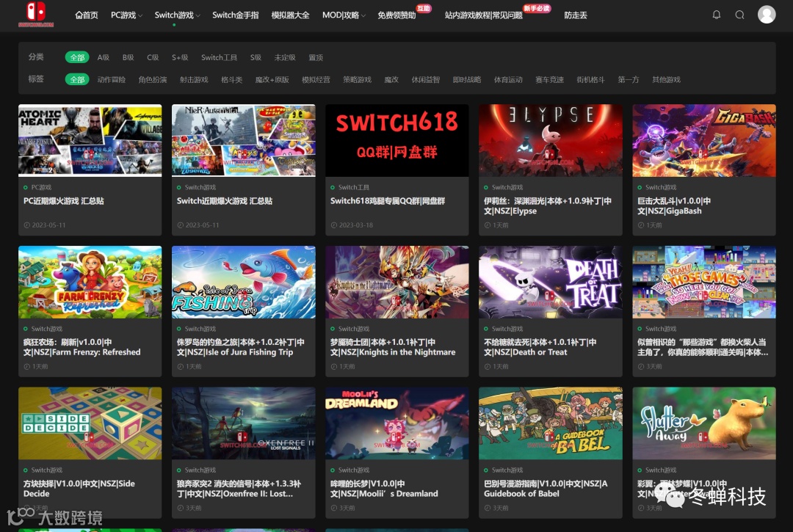The height and width of the screenshot is (532, 793).
Task: Filter category by S级
Action: click(x=256, y=57)
